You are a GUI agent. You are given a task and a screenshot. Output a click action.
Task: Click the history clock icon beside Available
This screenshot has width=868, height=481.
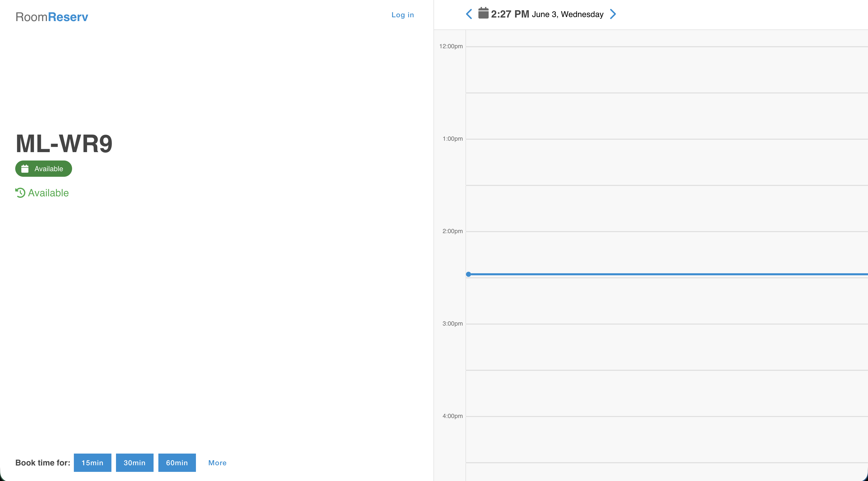20,193
